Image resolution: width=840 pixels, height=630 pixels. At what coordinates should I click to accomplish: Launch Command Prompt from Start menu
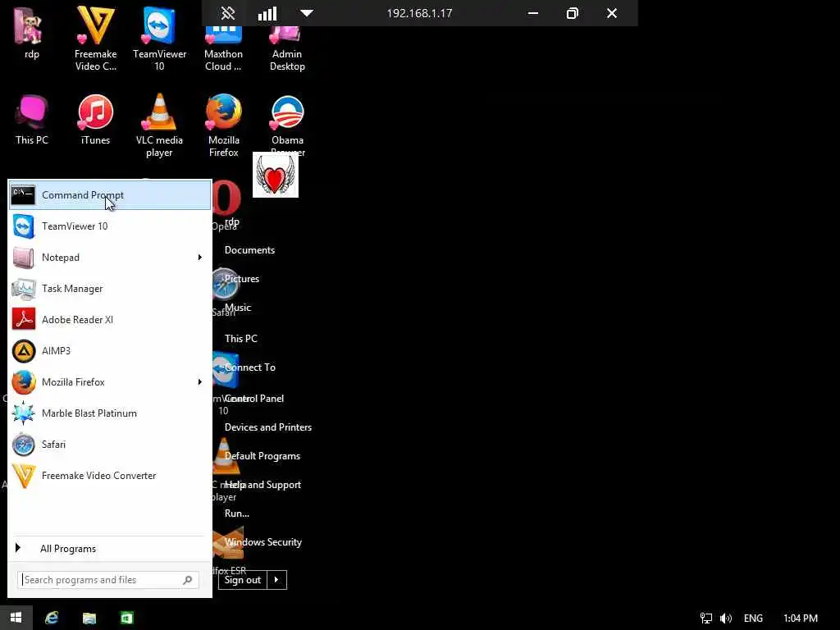[x=110, y=195]
